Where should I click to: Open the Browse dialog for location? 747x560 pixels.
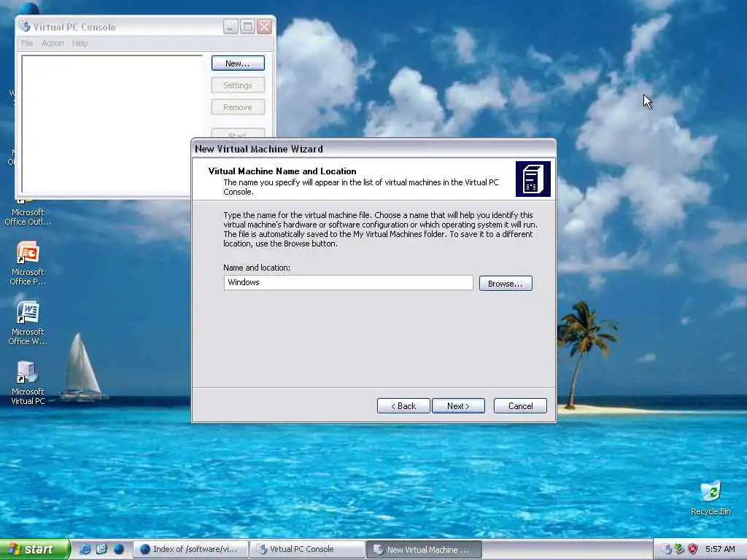506,284
